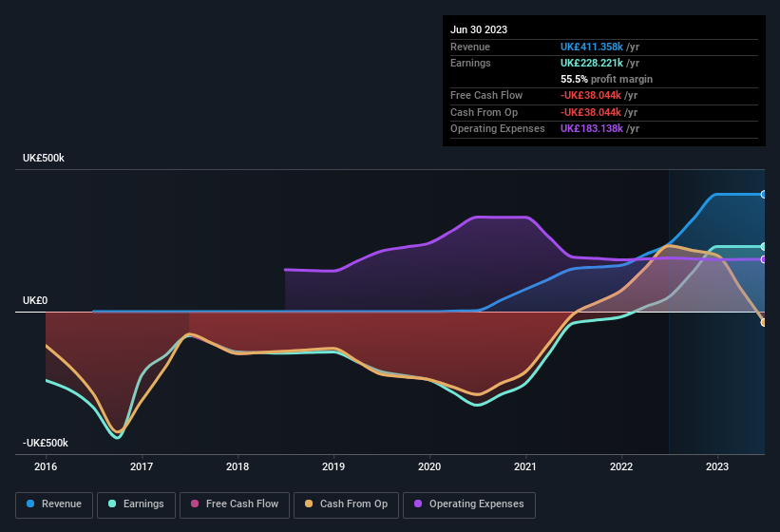Click the UK£183.138k operating expenses value
The height and width of the screenshot is (532, 780).
click(x=592, y=129)
